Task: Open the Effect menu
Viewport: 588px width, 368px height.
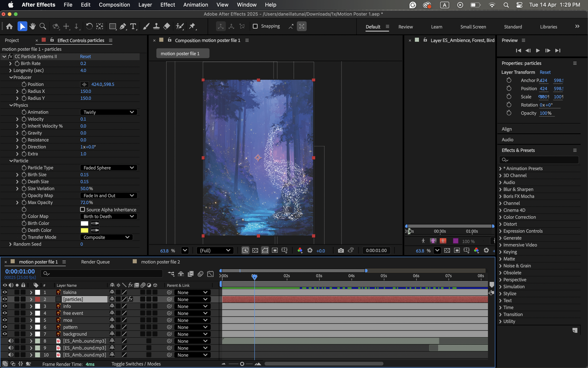Action: point(168,5)
